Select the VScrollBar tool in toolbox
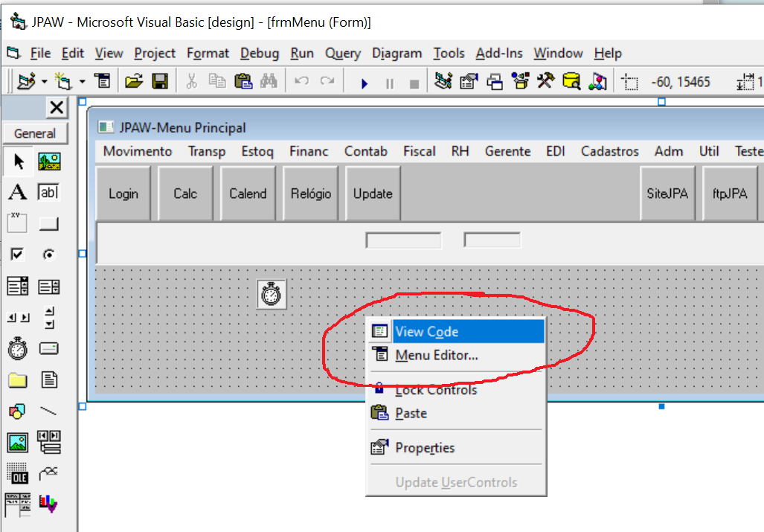The height and width of the screenshot is (532, 764). (x=49, y=318)
